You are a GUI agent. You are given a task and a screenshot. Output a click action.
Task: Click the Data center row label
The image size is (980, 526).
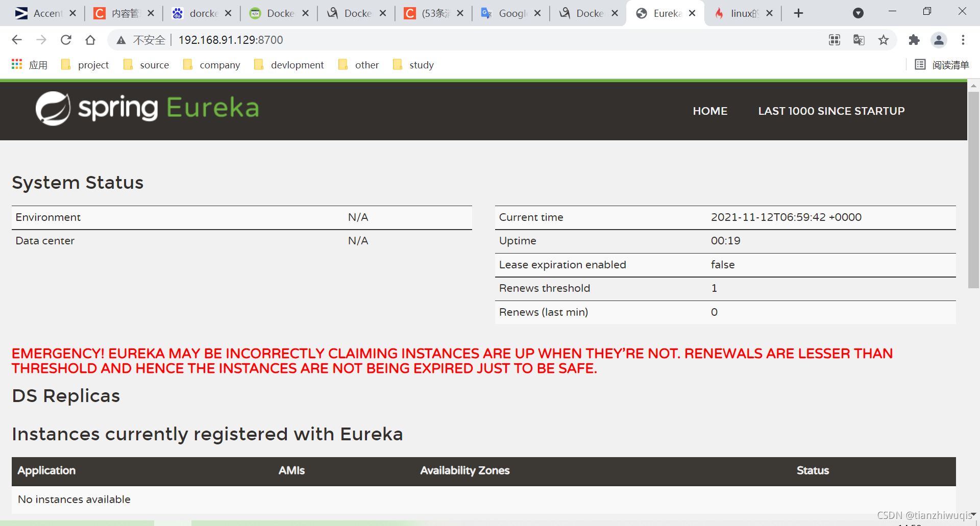click(45, 241)
